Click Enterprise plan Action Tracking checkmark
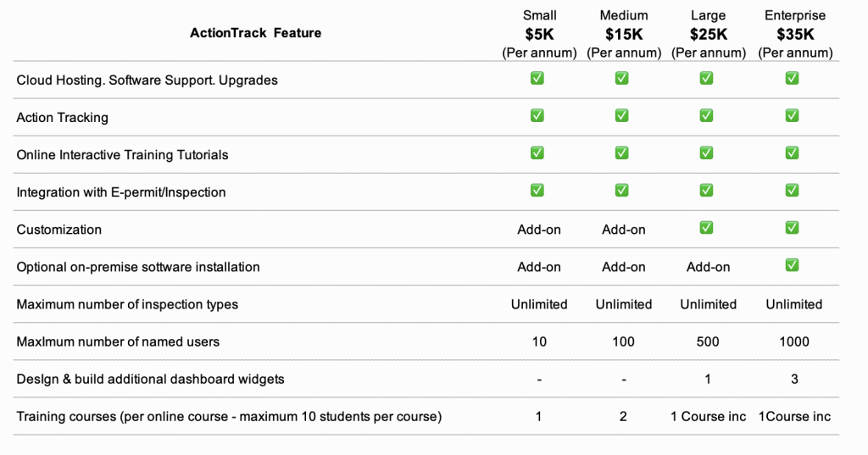 coord(792,116)
